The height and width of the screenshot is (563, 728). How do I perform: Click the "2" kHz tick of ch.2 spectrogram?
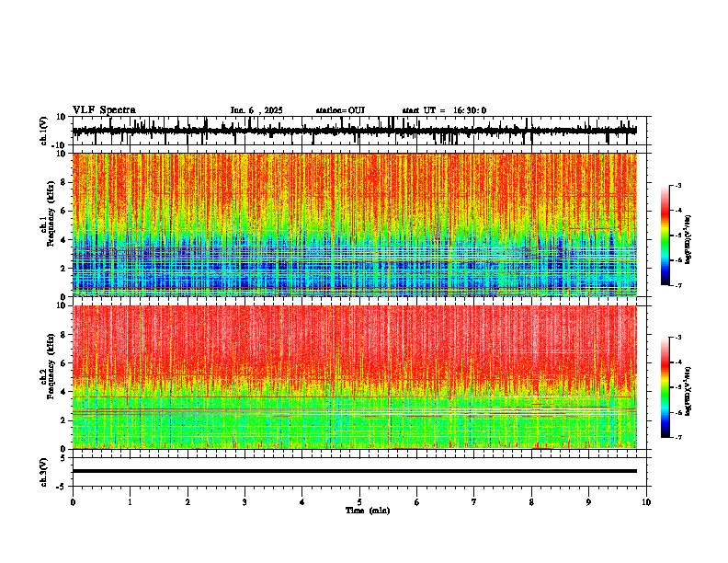[x=63, y=420]
